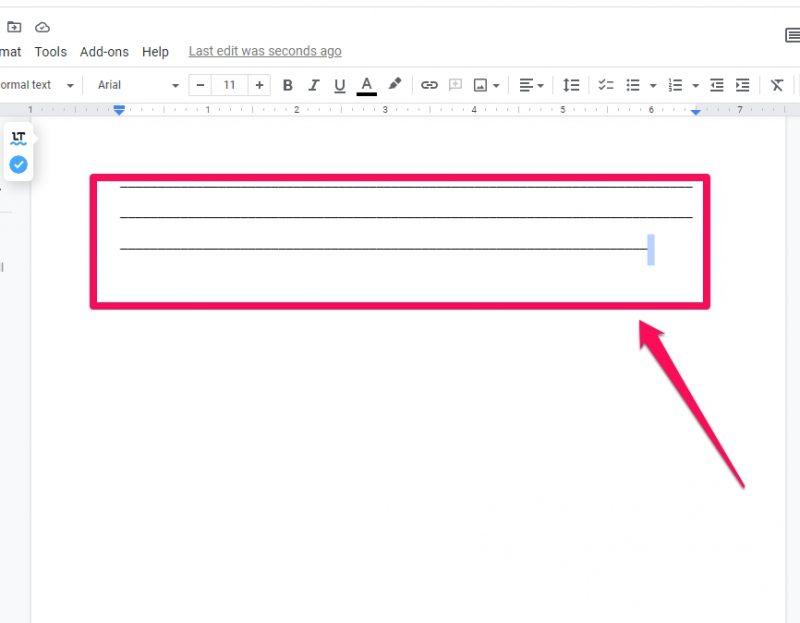This screenshot has width=800, height=623.
Task: Open the highlight color tool
Action: point(394,85)
